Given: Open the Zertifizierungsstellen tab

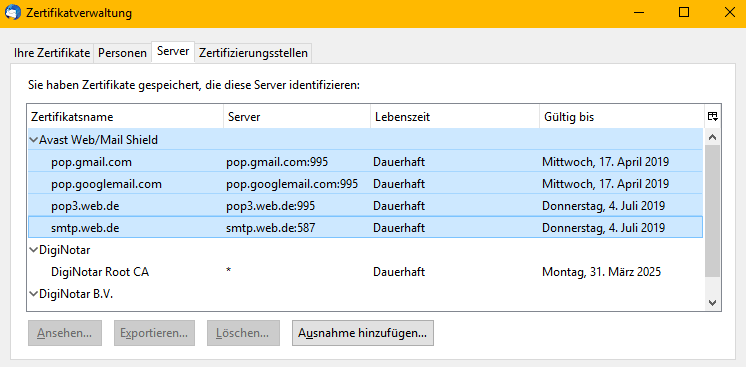Looking at the screenshot, I should (253, 53).
